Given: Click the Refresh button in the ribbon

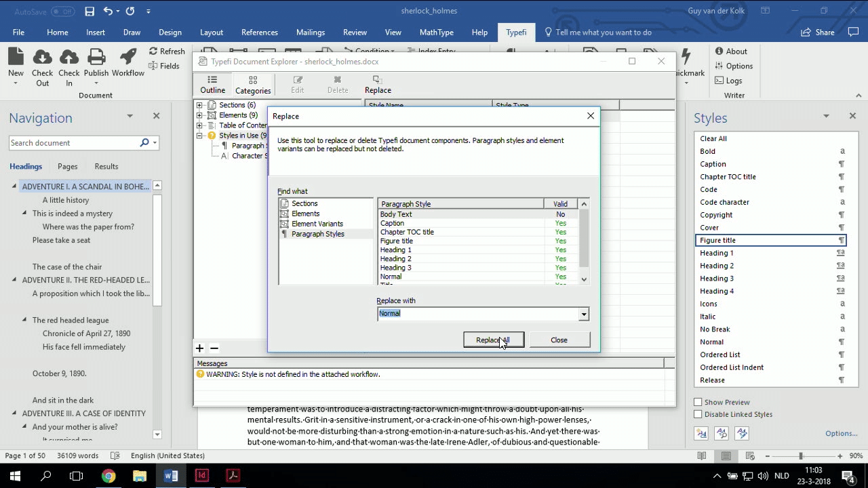Looking at the screenshot, I should (167, 52).
